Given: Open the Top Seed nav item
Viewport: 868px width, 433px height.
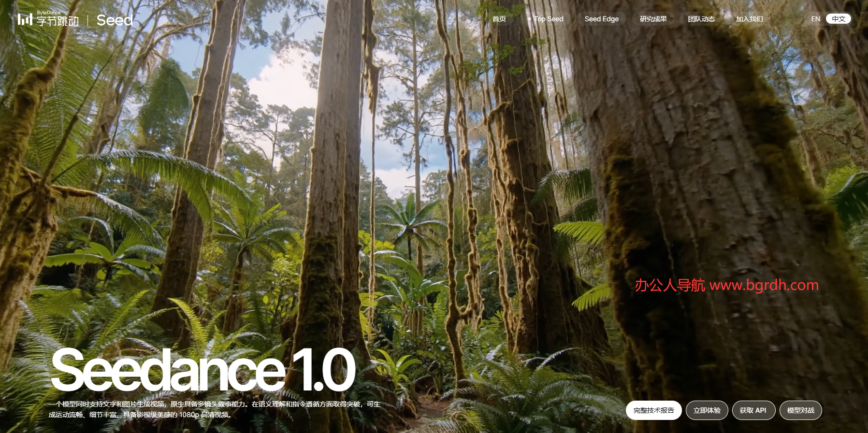Looking at the screenshot, I should [549, 19].
